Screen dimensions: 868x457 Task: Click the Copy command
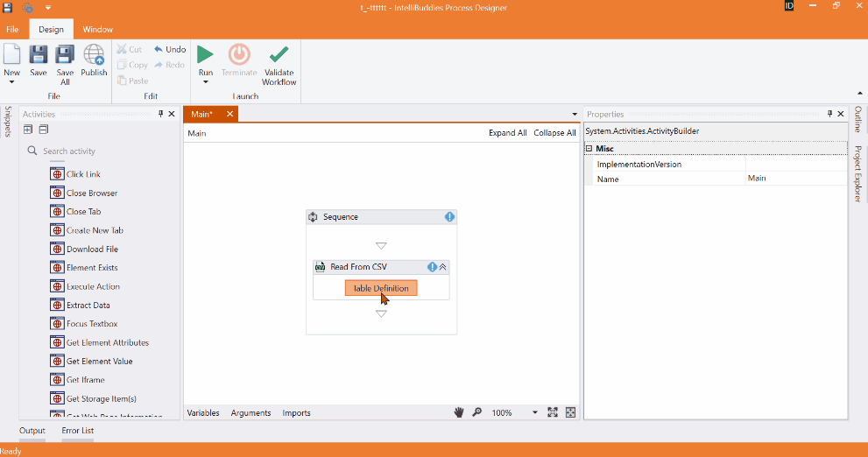pos(132,65)
